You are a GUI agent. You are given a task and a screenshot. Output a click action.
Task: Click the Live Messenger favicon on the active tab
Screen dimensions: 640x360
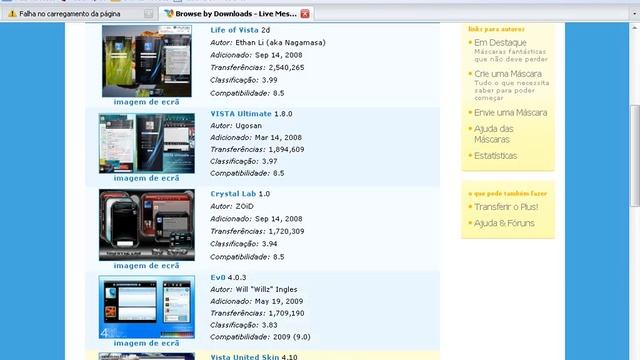tap(169, 13)
